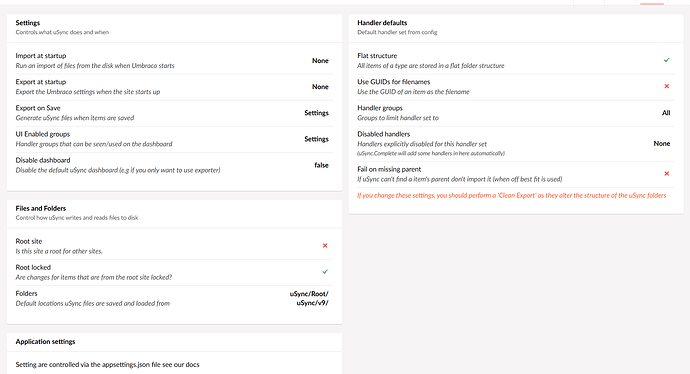Click the 'Flat structure' label
Screen dimensions: 690x374
point(377,56)
